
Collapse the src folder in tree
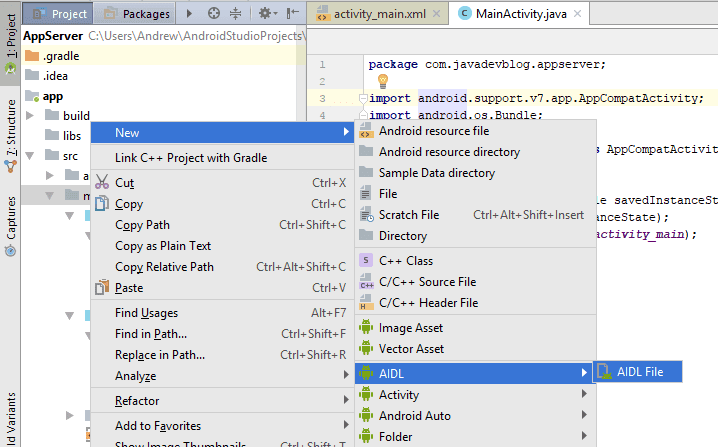[x=30, y=156]
